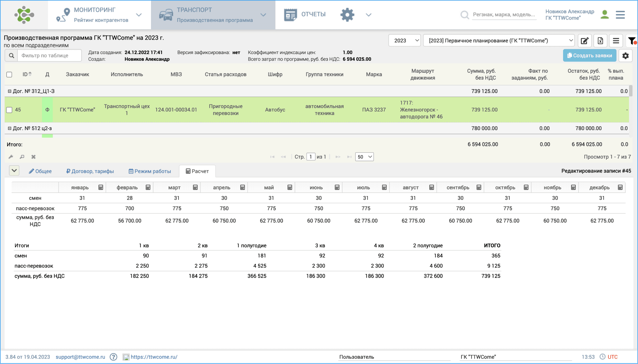Image resolution: width=638 pixels, height=364 pixels.
Task: Tick the checkbox for record 45
Action: [9, 110]
